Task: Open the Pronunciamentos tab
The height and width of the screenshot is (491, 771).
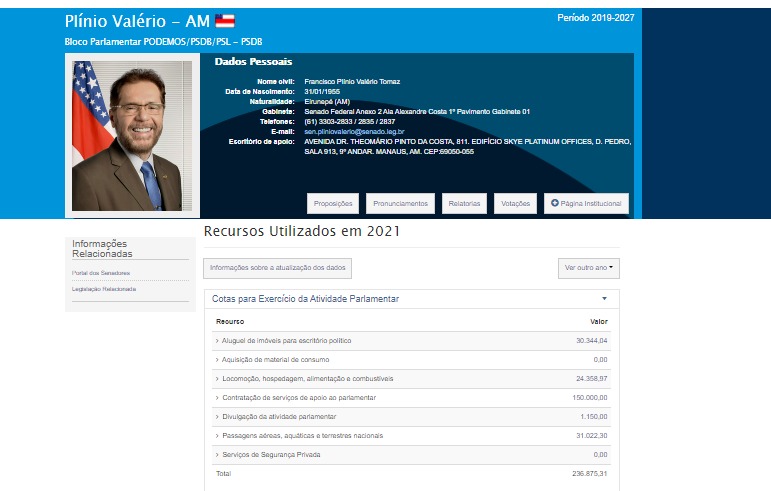Action: (400, 203)
